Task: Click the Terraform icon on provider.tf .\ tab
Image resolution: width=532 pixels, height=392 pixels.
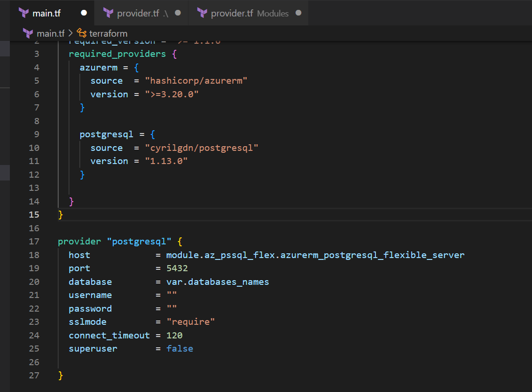Action: 108,13
